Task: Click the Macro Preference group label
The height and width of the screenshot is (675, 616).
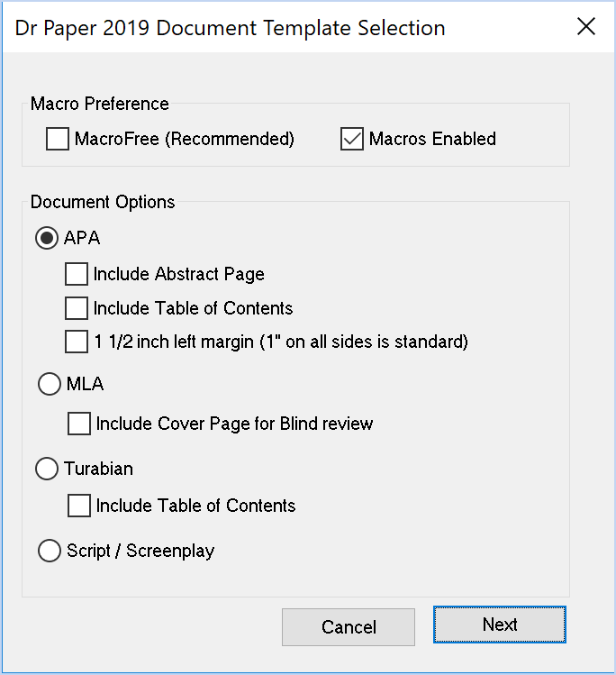Action: tap(100, 104)
